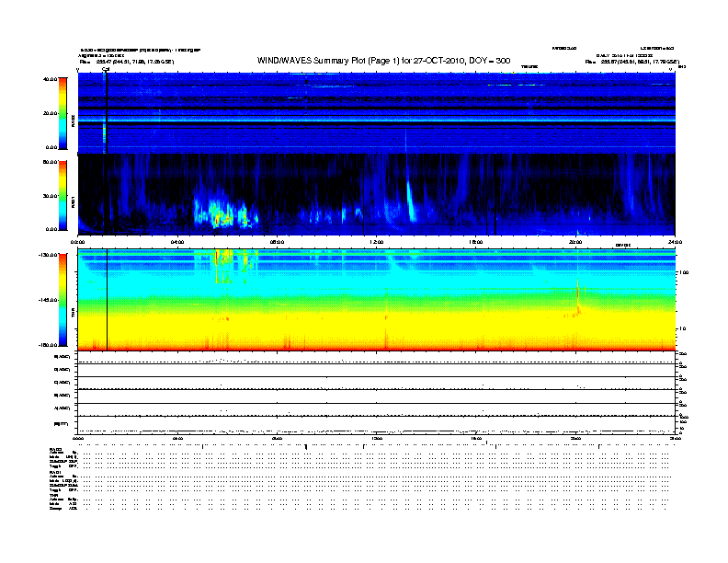Click the 08:00 tick on the bottom time axis
The width and height of the screenshot is (728, 563).
277,439
